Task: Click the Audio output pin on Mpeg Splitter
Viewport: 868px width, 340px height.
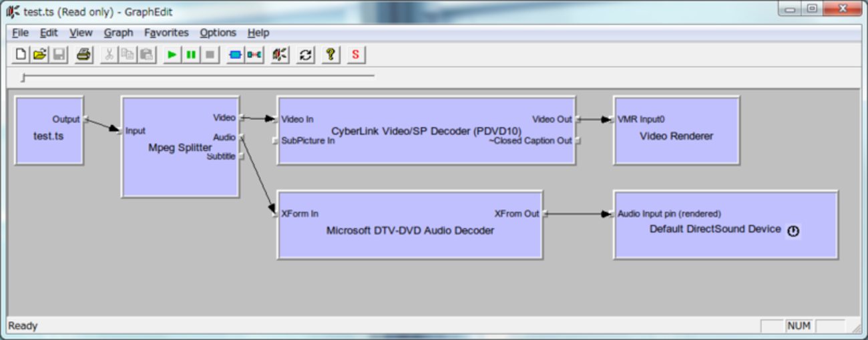Action: (242, 137)
